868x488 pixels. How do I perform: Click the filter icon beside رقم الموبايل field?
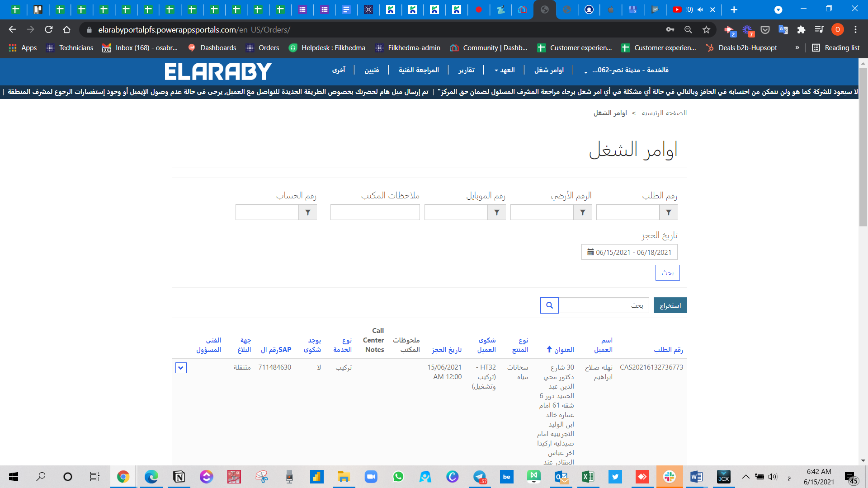pyautogui.click(x=496, y=212)
